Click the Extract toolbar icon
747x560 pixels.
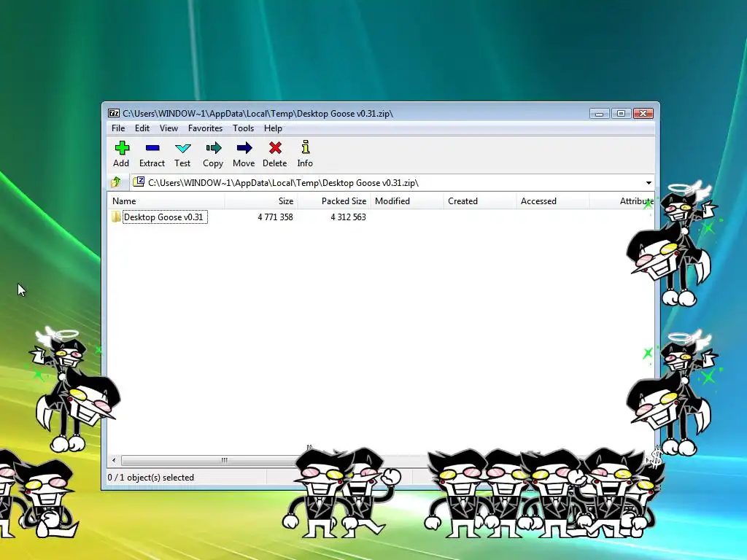[152, 148]
